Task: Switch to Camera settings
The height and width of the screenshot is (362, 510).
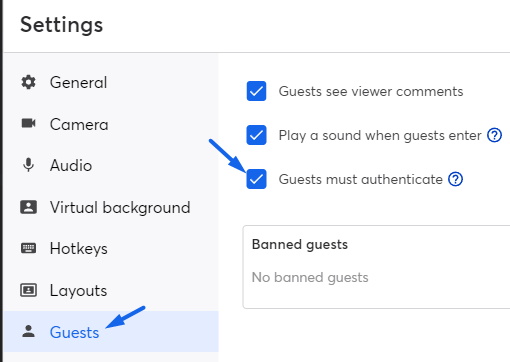Action: coord(111,124)
